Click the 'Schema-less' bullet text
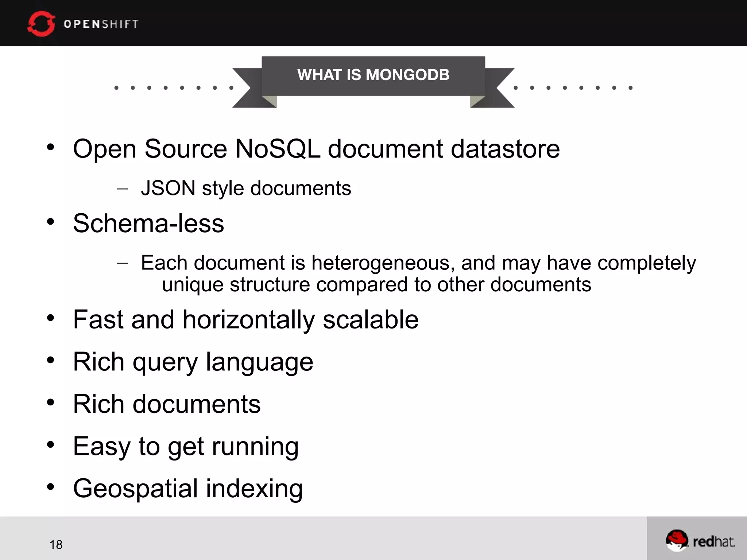 point(148,223)
